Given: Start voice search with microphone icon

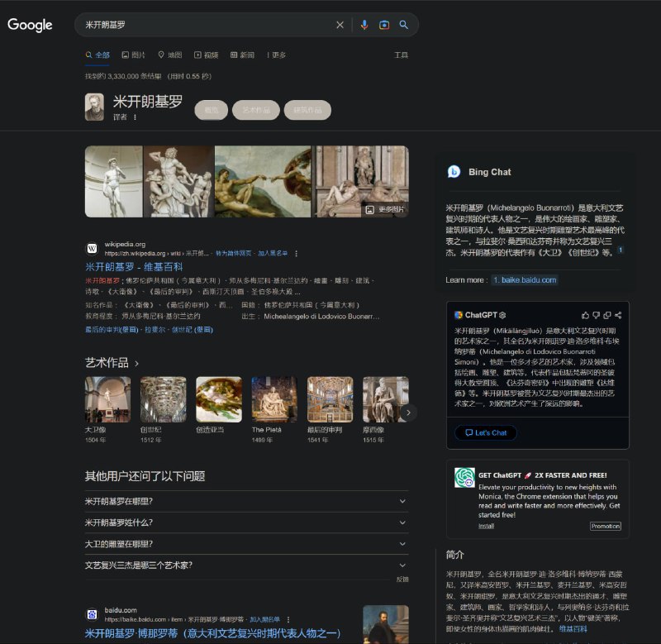Looking at the screenshot, I should (x=364, y=25).
